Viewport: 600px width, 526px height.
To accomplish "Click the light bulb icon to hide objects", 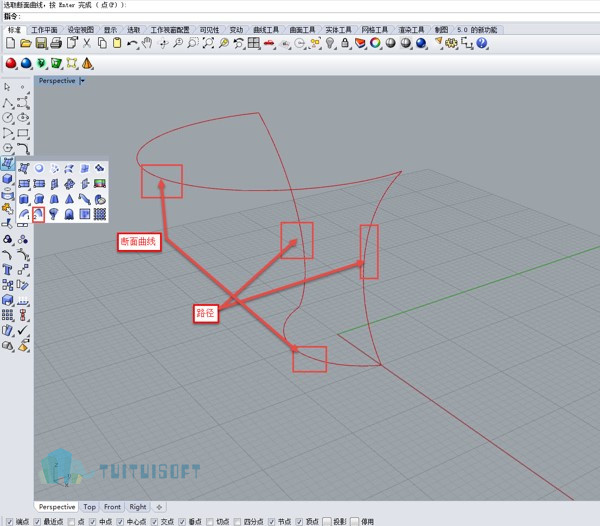I will point(330,43).
